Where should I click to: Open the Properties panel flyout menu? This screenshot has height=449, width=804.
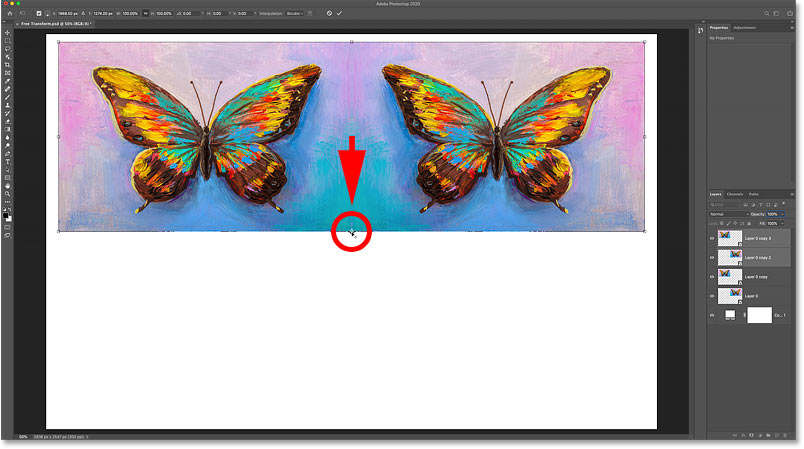pyautogui.click(x=792, y=28)
